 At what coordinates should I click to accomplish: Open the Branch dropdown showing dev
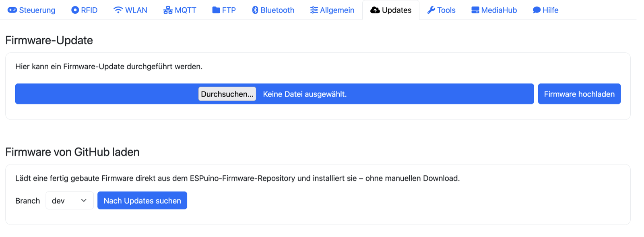point(70,200)
